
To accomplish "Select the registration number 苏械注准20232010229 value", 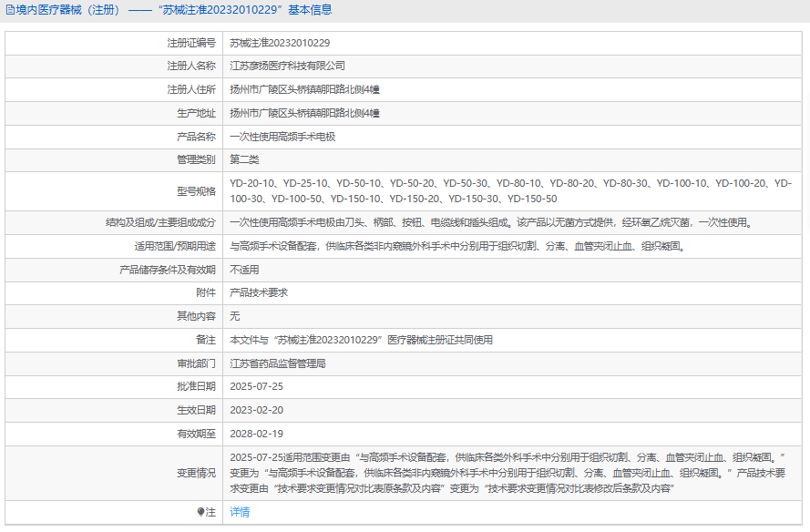I will click(x=280, y=43).
